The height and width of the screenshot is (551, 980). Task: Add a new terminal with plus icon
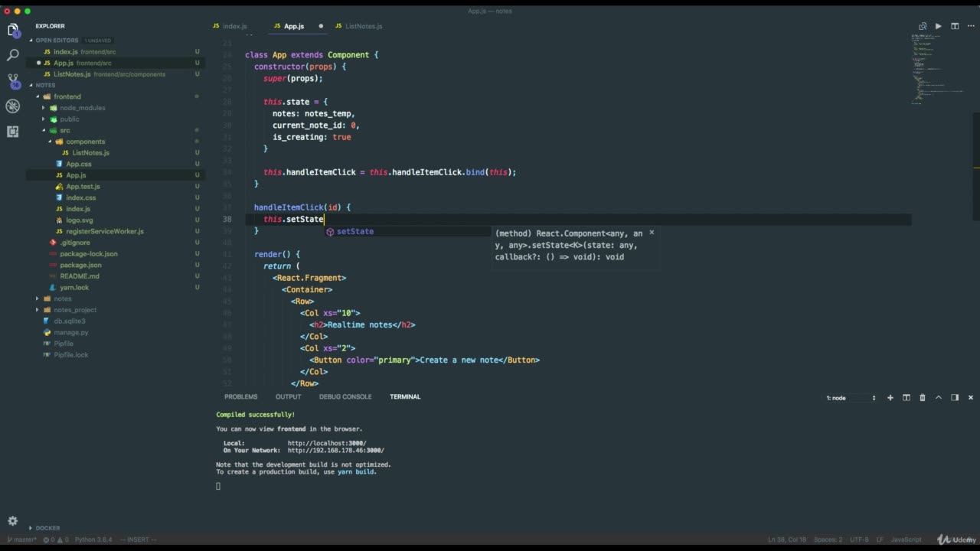(890, 398)
